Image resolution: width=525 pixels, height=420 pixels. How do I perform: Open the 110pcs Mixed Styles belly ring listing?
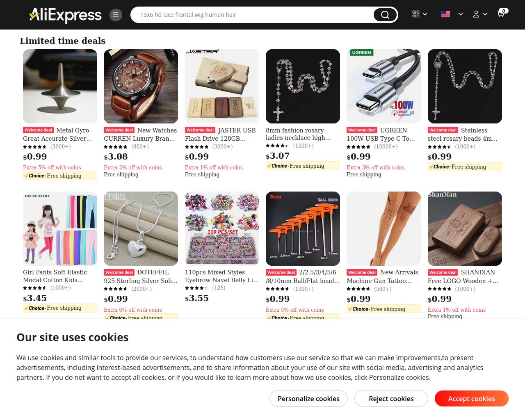(222, 276)
